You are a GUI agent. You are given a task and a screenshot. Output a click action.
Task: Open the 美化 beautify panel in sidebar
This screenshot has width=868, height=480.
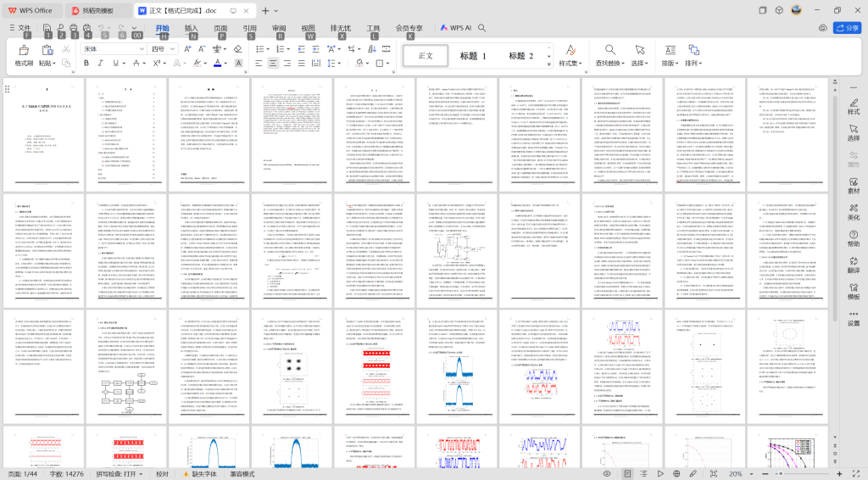(853, 212)
